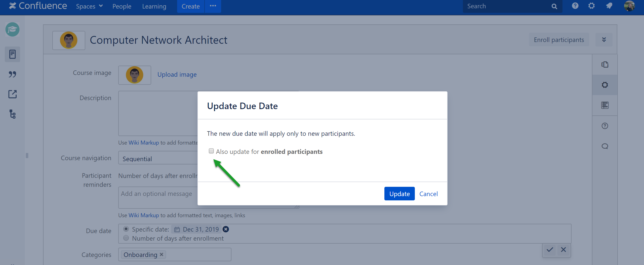The height and width of the screenshot is (265, 644).
Task: Open the right panel help question icon
Action: pos(605,126)
